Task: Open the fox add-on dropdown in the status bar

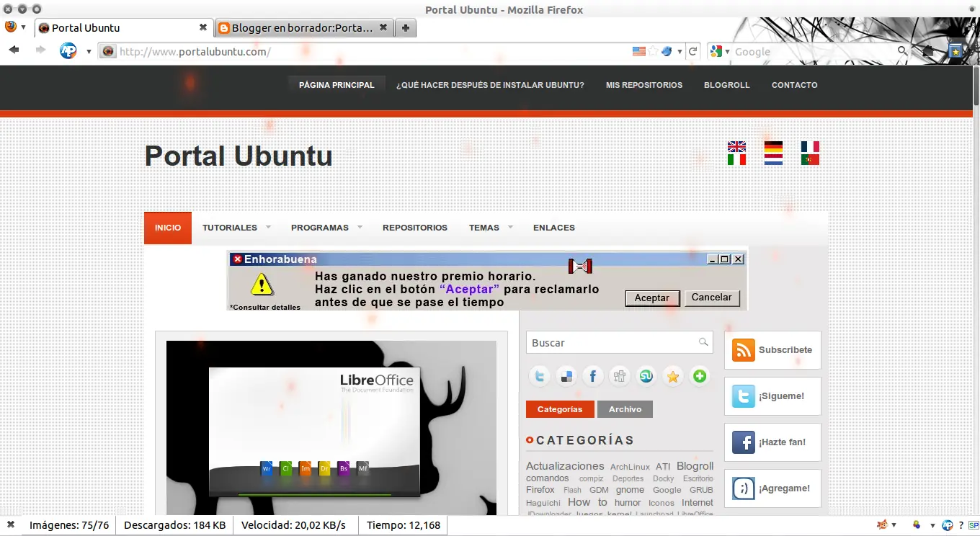Action: (x=888, y=524)
